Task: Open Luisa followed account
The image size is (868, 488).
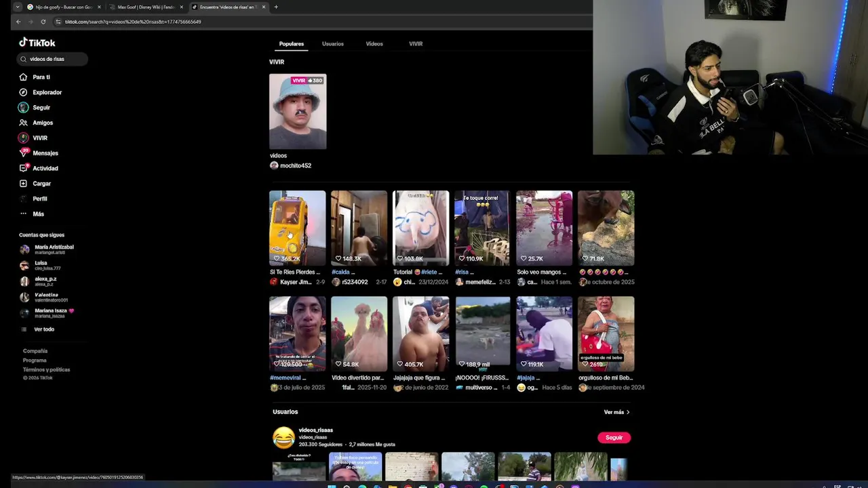Action: [41, 265]
